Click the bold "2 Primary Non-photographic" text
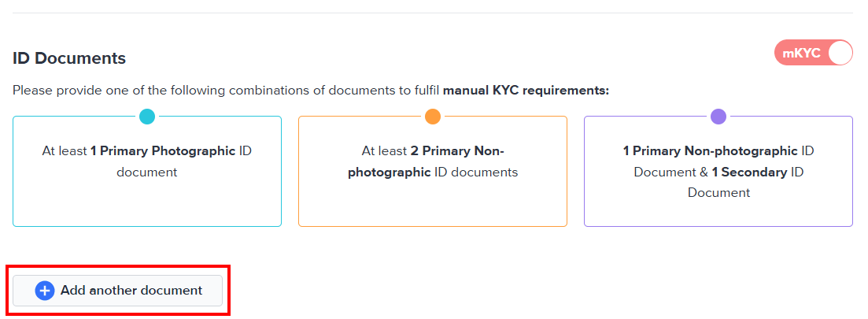The width and height of the screenshot is (868, 319). click(456, 150)
